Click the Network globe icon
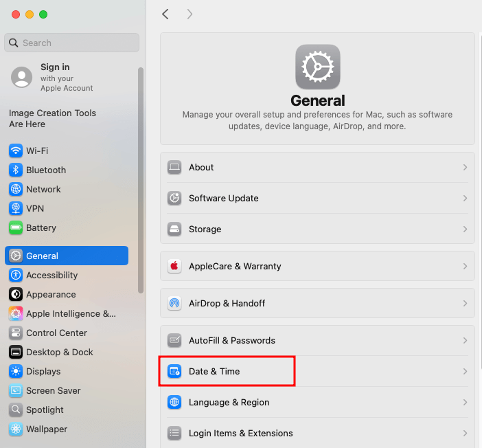482x448 pixels. click(16, 189)
